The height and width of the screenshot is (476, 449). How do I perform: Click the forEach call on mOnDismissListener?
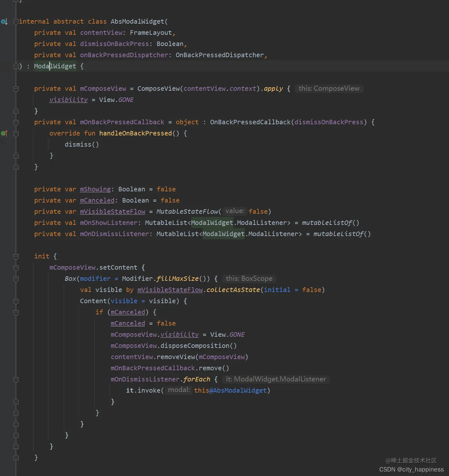pyautogui.click(x=197, y=379)
